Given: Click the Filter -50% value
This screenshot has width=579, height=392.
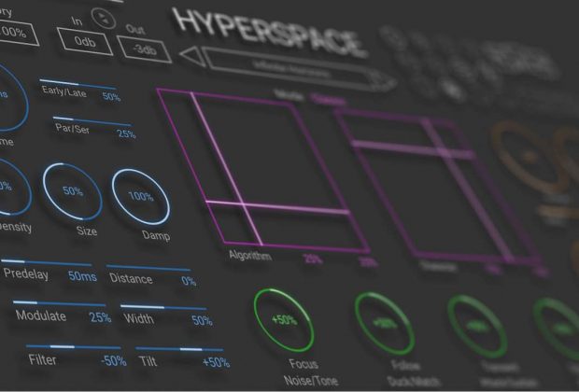Looking at the screenshot, I should pos(113,360).
